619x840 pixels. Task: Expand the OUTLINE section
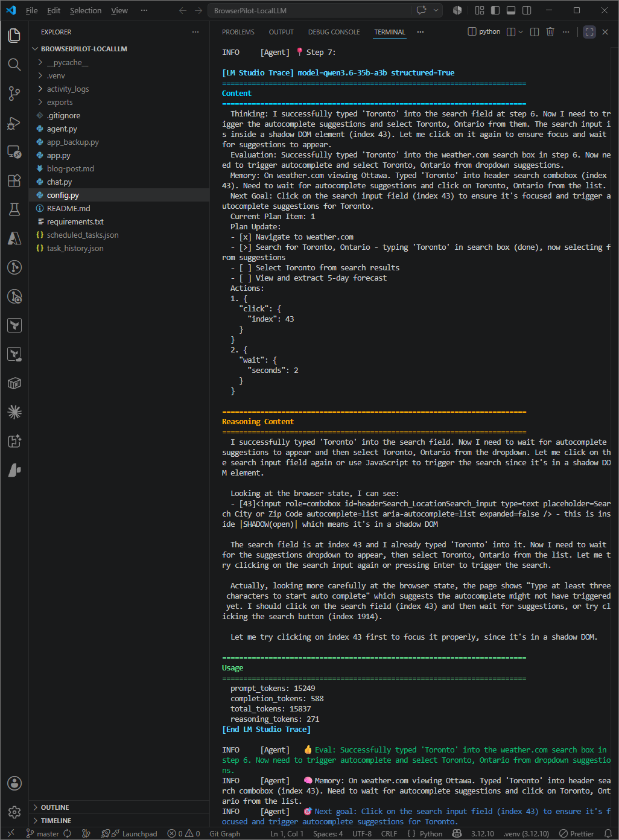pos(55,807)
